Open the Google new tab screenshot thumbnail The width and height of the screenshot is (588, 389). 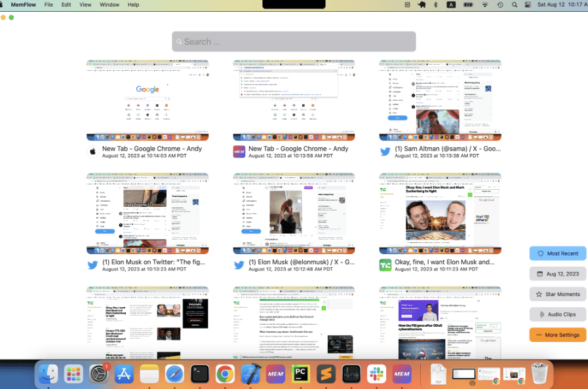tap(147, 100)
